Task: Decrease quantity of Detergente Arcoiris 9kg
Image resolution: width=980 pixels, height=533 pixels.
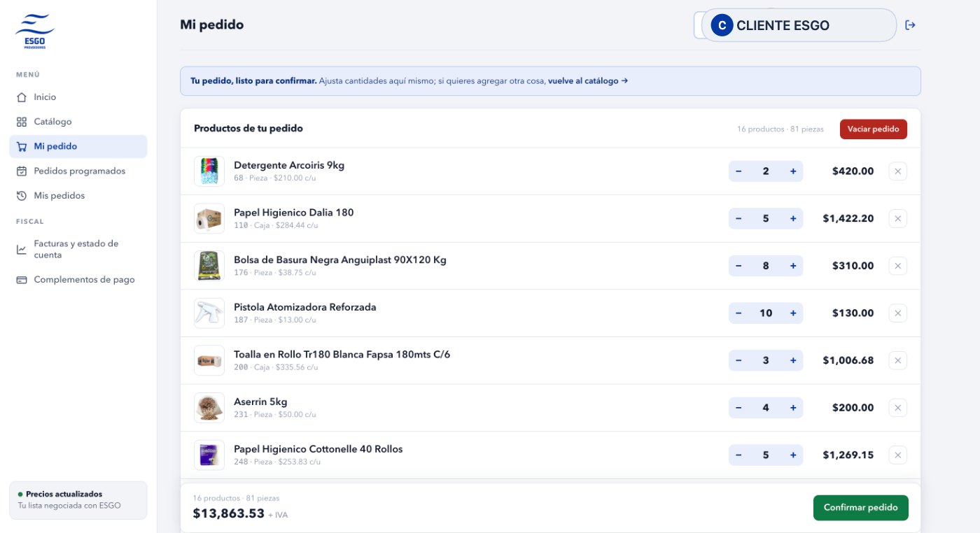Action: pos(738,171)
